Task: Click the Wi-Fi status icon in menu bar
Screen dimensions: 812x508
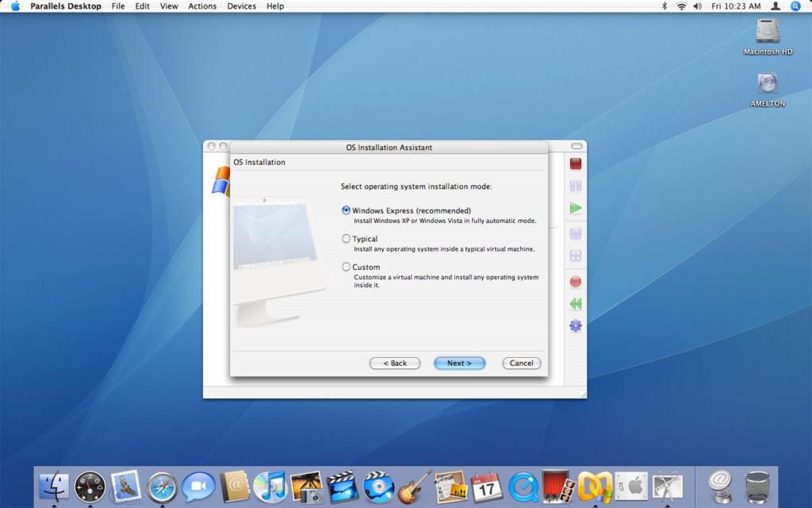Action: (x=681, y=6)
